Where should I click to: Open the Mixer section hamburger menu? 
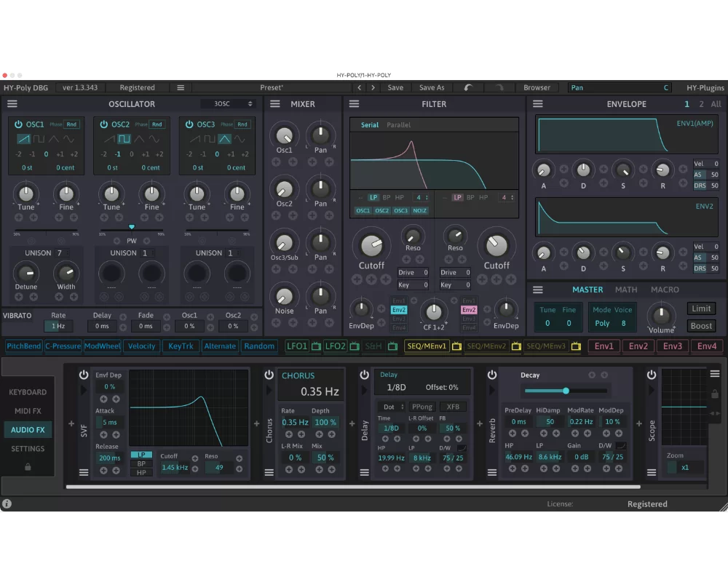275,104
